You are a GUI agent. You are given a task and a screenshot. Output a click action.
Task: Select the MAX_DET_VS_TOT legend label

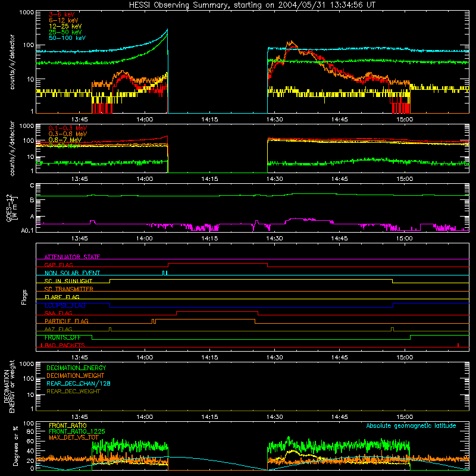(74, 437)
